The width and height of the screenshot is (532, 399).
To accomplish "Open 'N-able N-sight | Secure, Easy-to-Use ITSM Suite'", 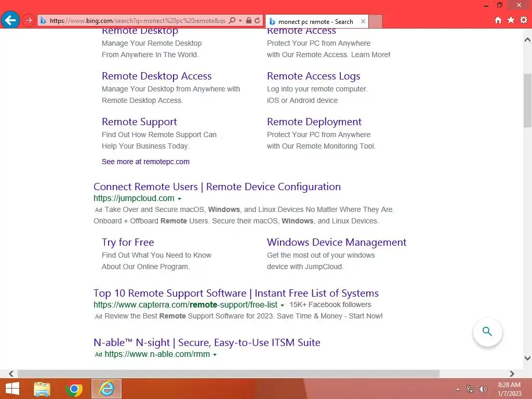I will point(207,342).
